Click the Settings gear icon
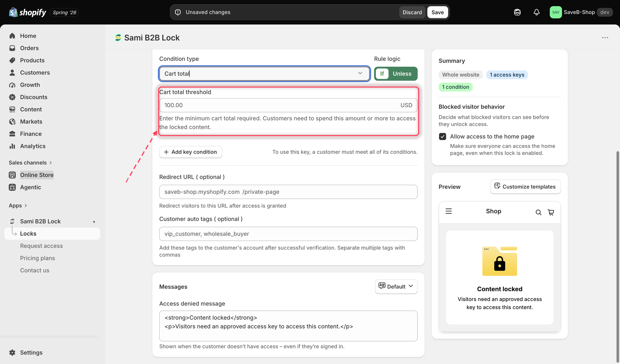Viewport: 620px width, 364px height. (12, 353)
